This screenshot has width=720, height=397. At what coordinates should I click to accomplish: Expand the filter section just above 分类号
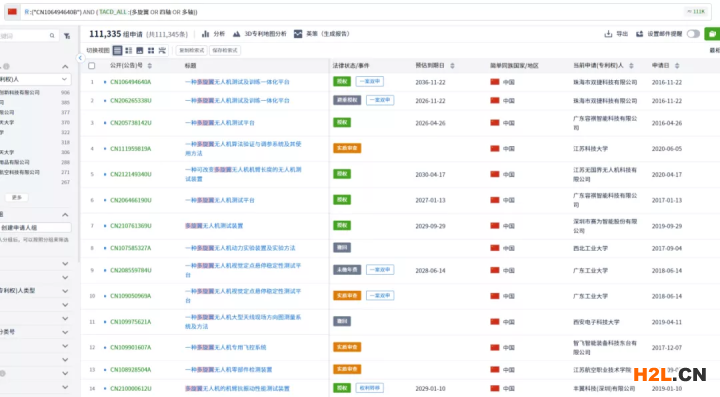(x=65, y=319)
